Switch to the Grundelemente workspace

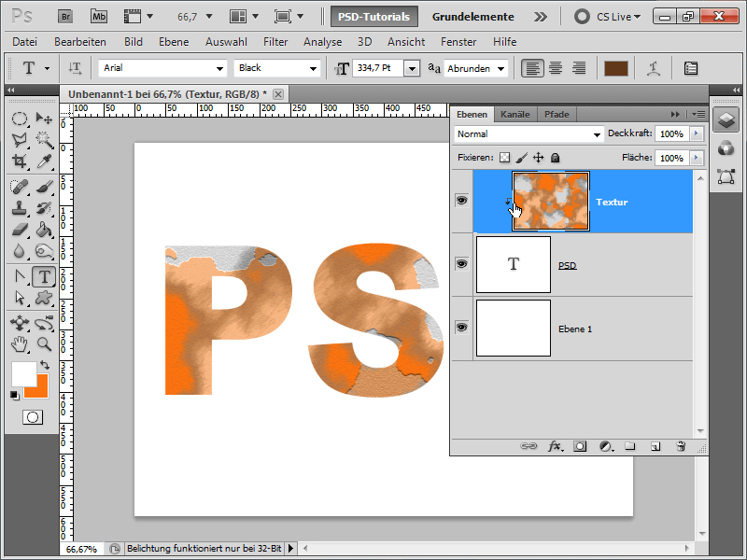tap(472, 16)
